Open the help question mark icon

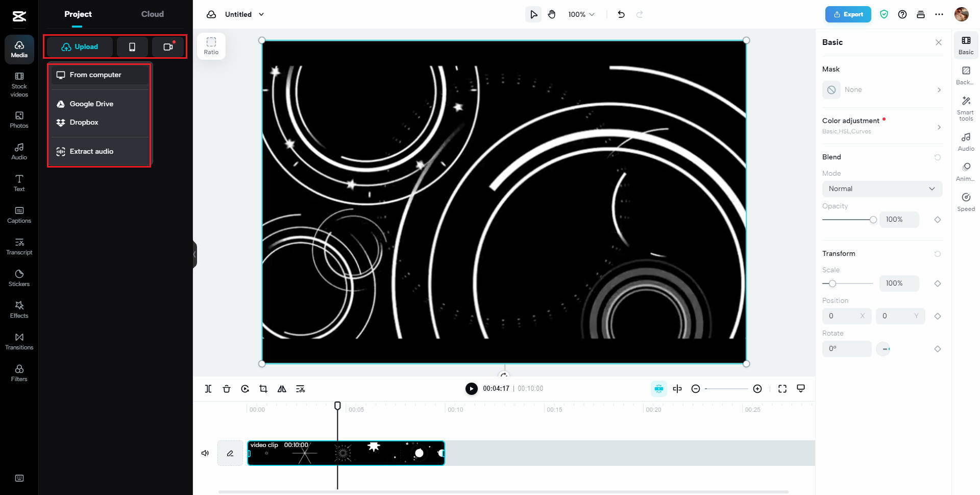(902, 14)
